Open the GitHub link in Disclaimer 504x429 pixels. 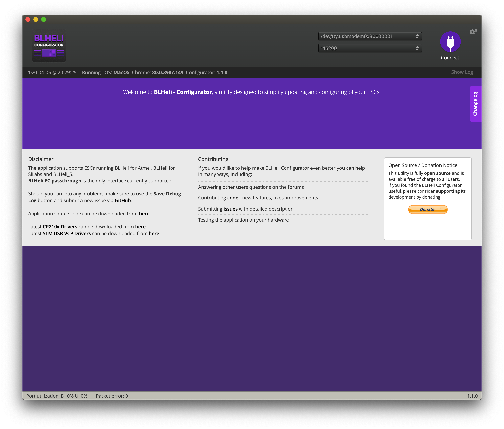click(123, 200)
